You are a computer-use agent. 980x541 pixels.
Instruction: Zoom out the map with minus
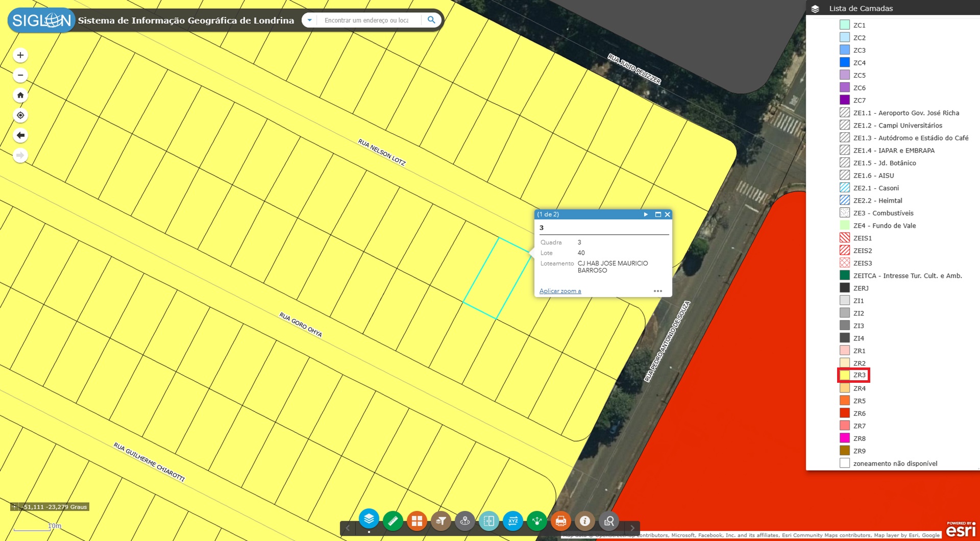point(20,75)
